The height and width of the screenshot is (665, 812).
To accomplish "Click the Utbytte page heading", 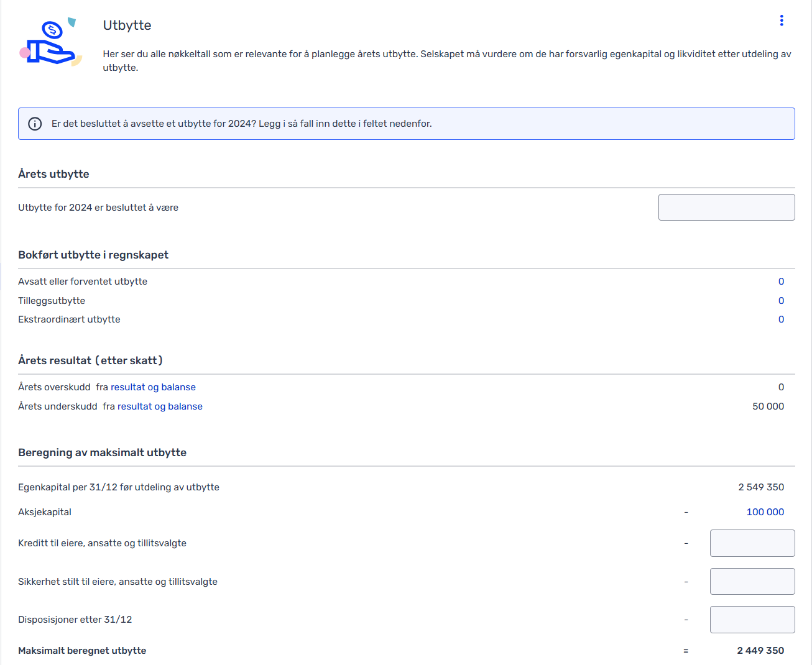I will pyautogui.click(x=127, y=25).
